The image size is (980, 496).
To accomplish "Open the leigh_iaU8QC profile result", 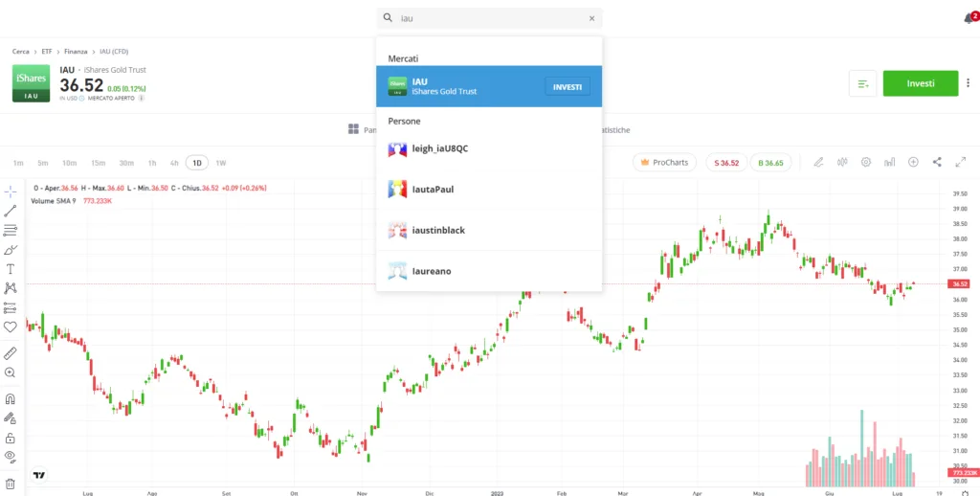I will pyautogui.click(x=489, y=148).
